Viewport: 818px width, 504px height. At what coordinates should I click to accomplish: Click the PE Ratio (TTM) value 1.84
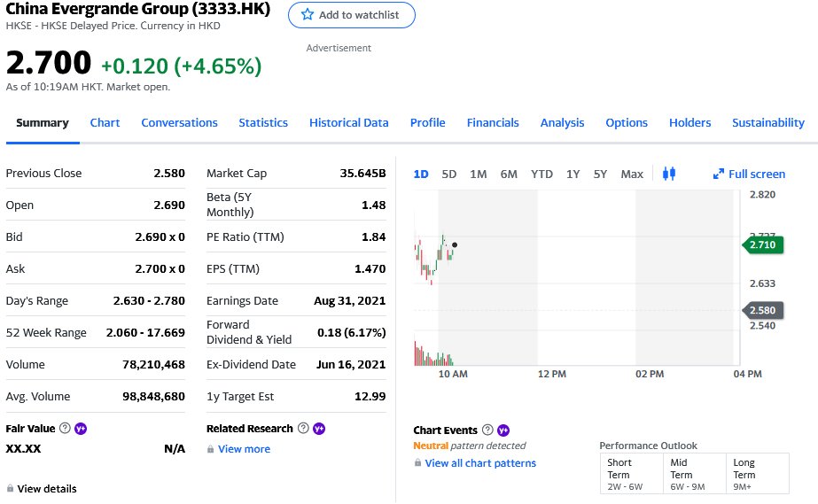pyautogui.click(x=373, y=236)
